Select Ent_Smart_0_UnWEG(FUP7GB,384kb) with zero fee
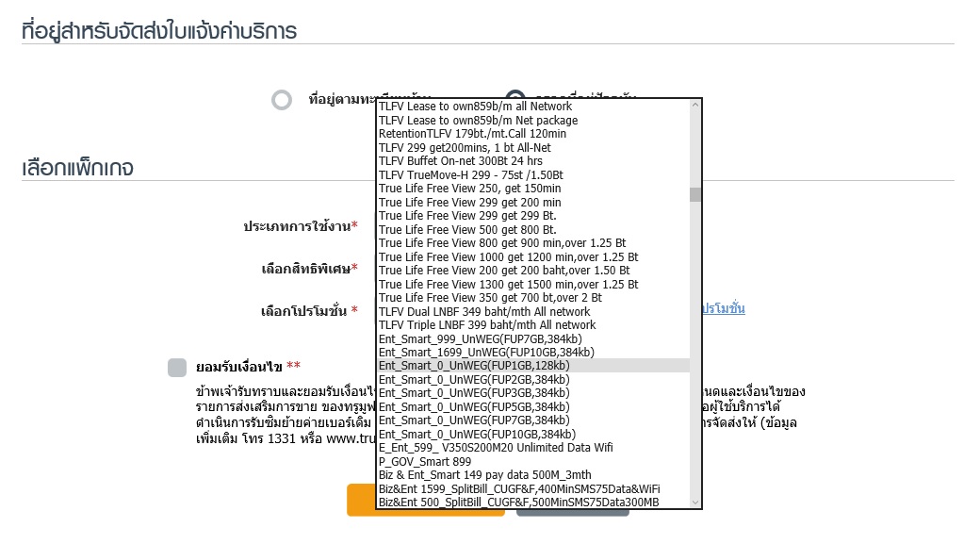 533,420
